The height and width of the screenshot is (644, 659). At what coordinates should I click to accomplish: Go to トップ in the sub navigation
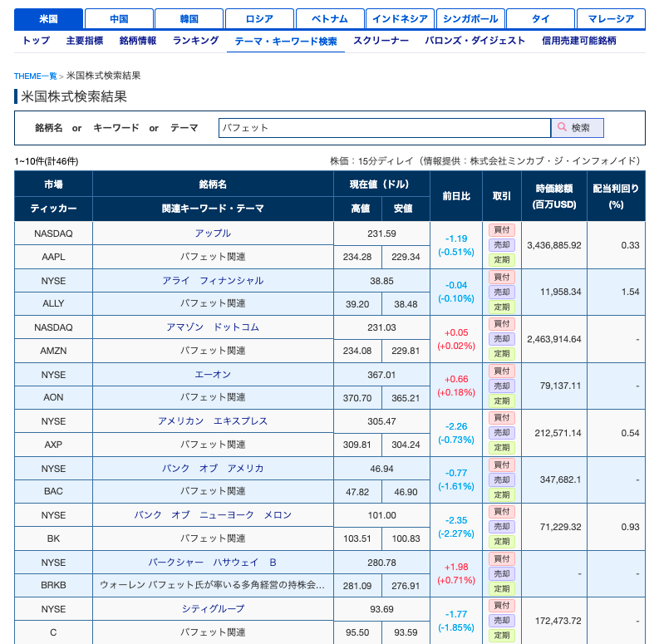click(36, 41)
